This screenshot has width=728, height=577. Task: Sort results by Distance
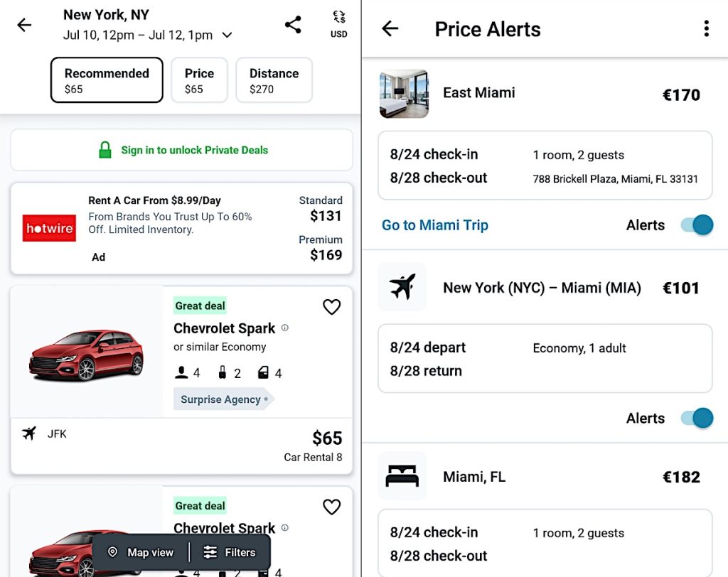click(x=274, y=80)
